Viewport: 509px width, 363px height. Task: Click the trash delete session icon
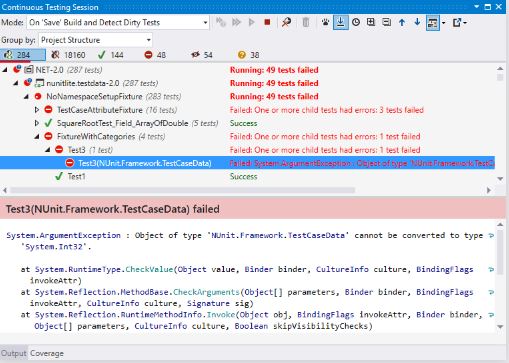[306, 22]
